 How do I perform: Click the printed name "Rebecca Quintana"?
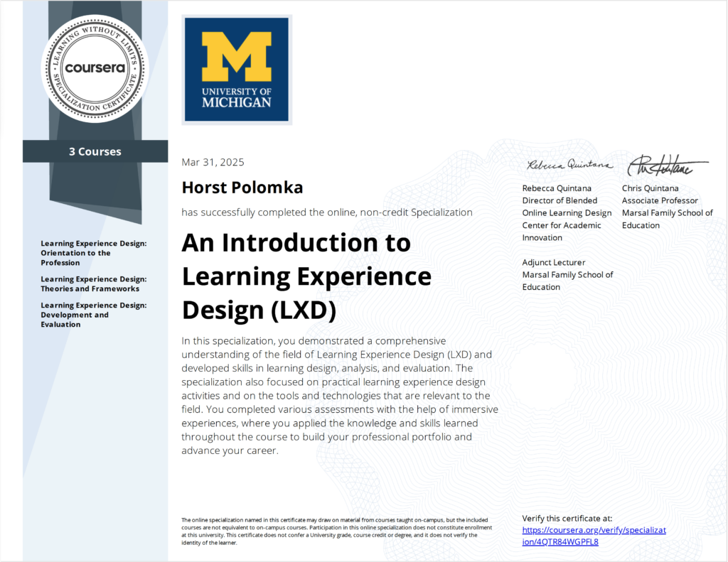click(x=557, y=188)
